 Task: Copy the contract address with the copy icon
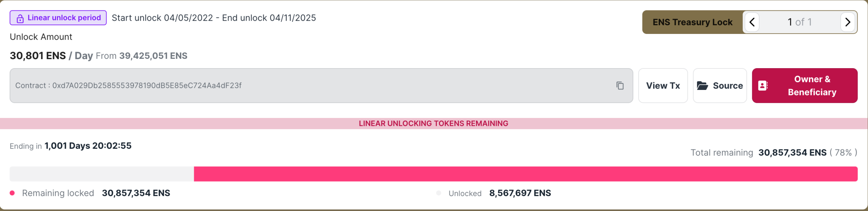(x=620, y=85)
